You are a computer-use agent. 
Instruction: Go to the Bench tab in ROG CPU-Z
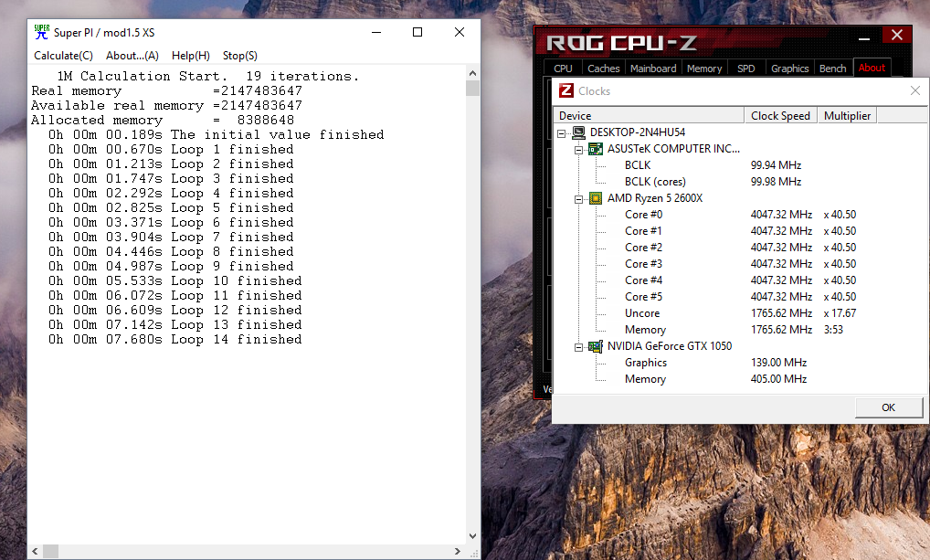pos(833,69)
